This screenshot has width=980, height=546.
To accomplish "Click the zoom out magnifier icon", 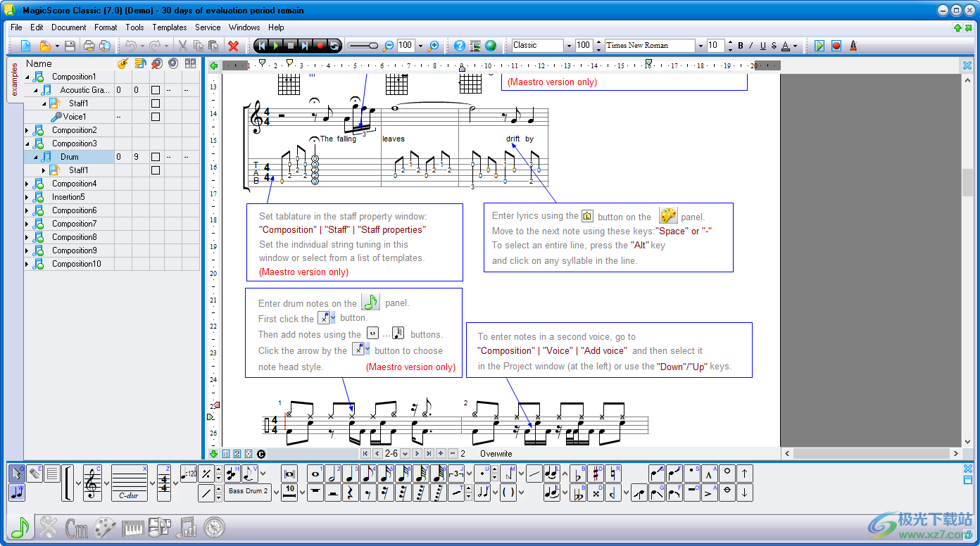I will tap(388, 46).
